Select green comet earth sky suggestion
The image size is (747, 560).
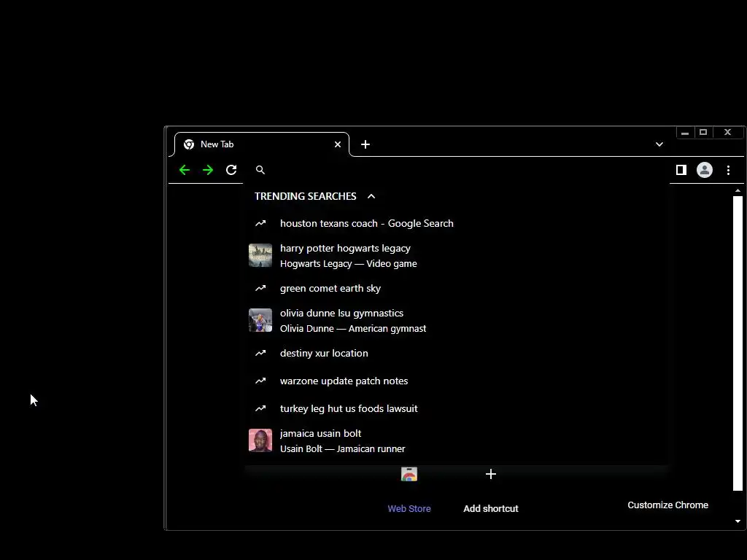click(457, 288)
